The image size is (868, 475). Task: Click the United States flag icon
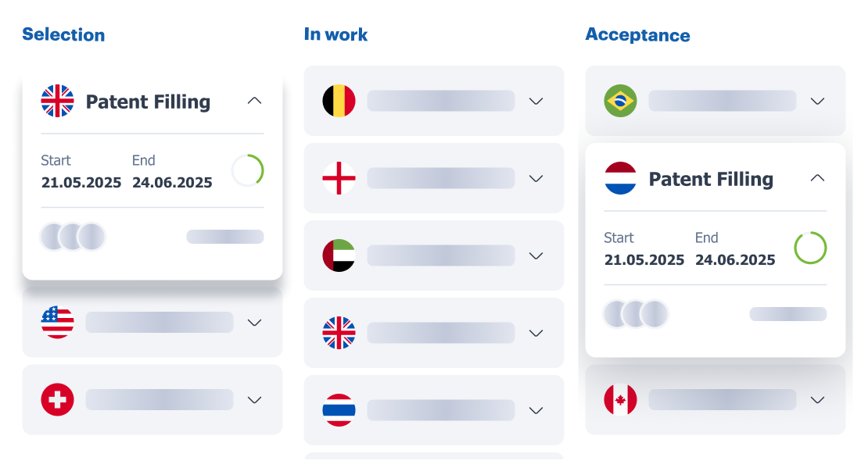pyautogui.click(x=57, y=322)
